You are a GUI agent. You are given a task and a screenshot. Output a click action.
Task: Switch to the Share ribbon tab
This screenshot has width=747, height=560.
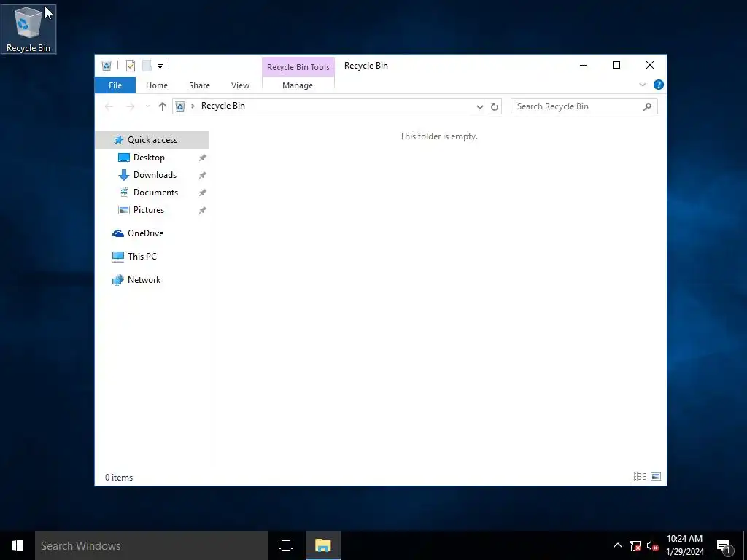pyautogui.click(x=199, y=85)
